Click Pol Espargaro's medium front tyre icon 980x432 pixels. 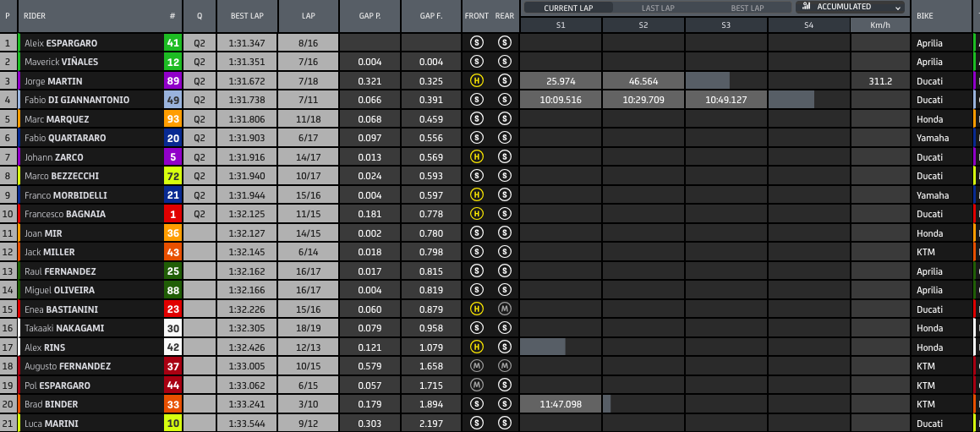(477, 386)
